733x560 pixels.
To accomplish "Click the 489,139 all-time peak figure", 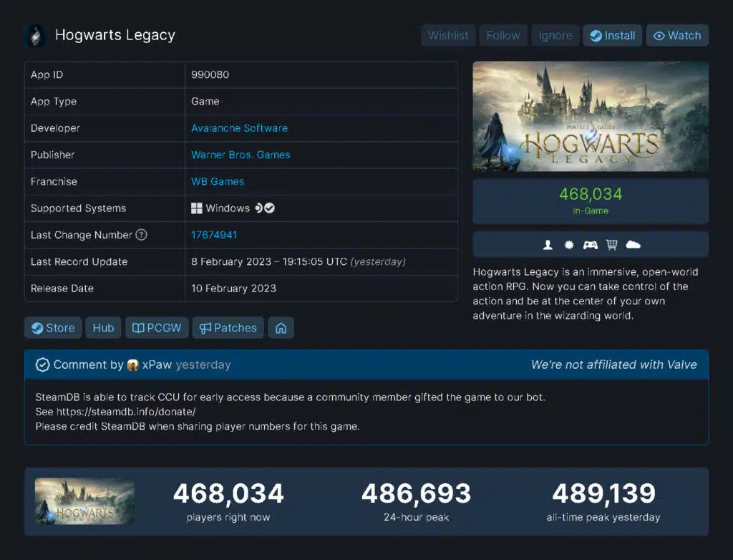I will [604, 493].
